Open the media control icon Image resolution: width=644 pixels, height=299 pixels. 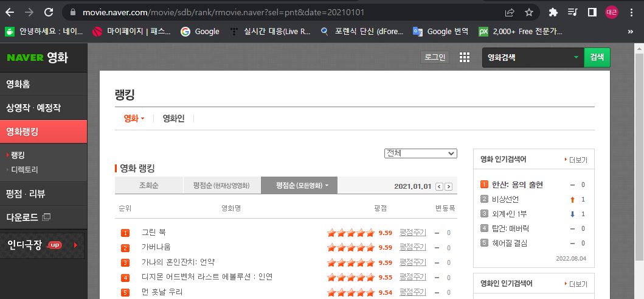(572, 12)
